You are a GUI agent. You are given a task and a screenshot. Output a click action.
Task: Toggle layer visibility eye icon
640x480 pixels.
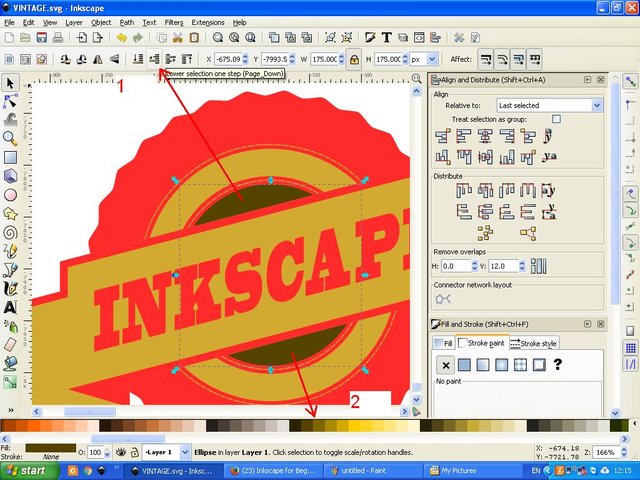click(x=120, y=452)
